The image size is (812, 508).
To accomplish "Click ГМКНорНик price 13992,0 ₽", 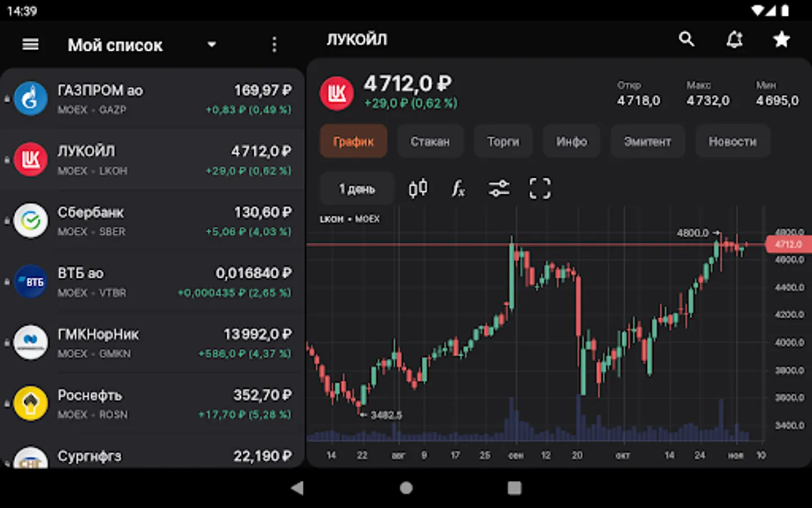I will 258,334.
